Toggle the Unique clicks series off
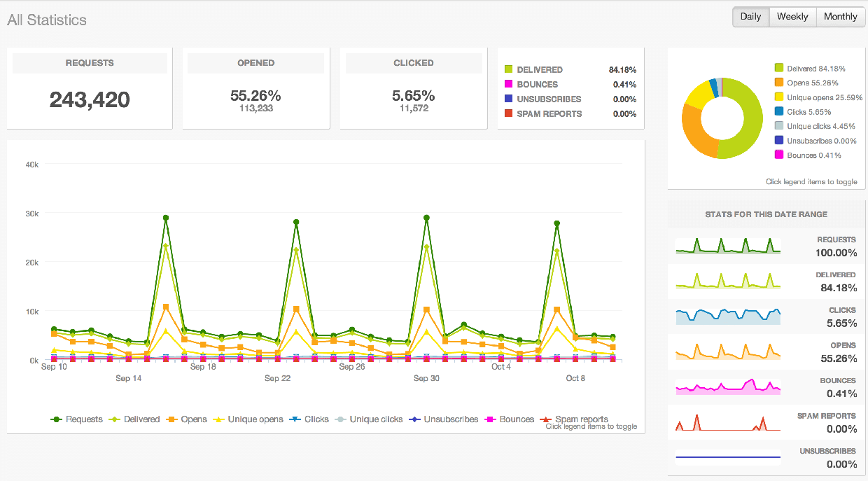The width and height of the screenshot is (868, 481). pos(372,419)
